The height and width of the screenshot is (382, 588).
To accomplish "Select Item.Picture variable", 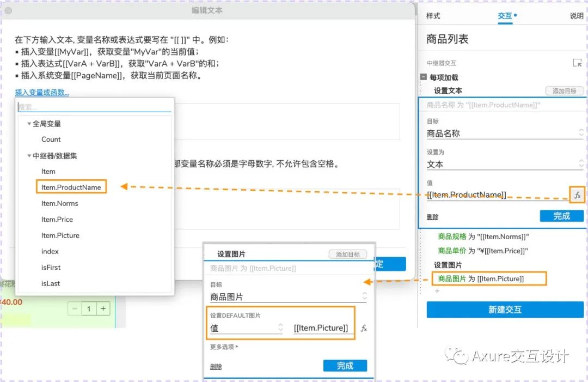I will tap(60, 235).
